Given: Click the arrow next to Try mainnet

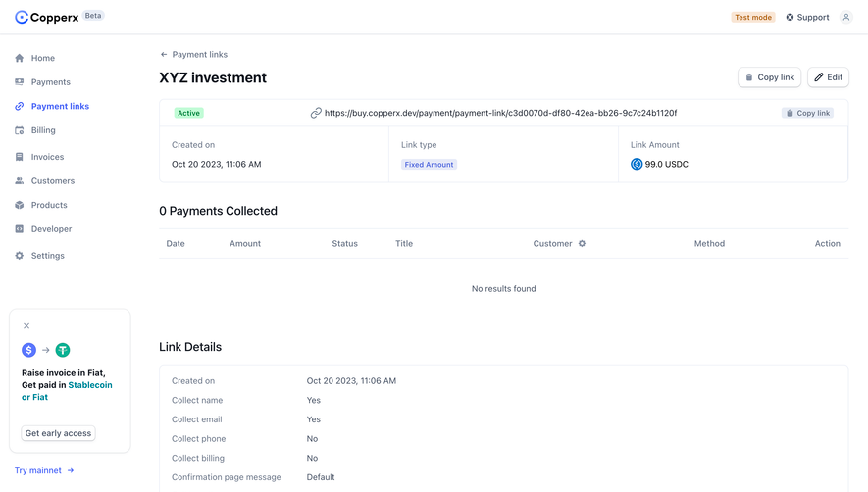Looking at the screenshot, I should [71, 470].
